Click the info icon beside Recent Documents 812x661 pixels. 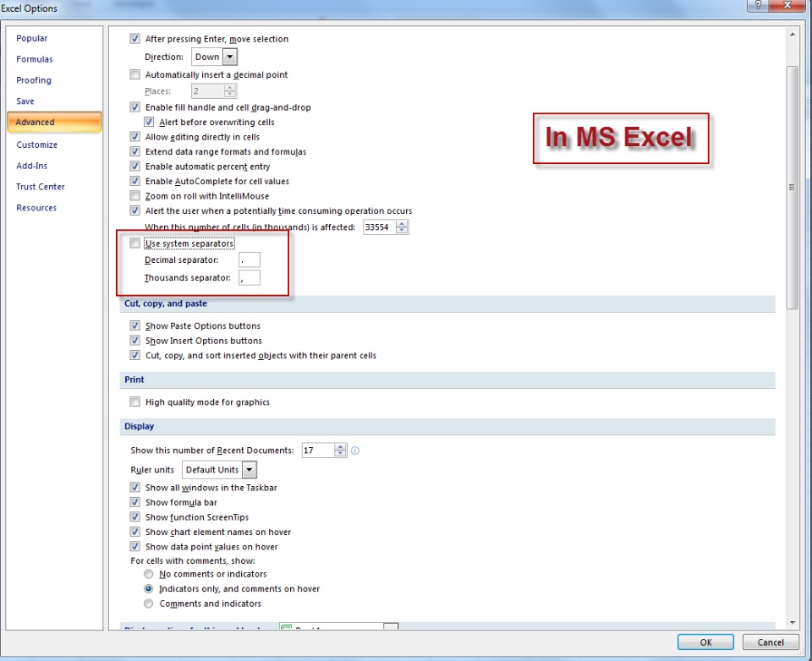(355, 451)
